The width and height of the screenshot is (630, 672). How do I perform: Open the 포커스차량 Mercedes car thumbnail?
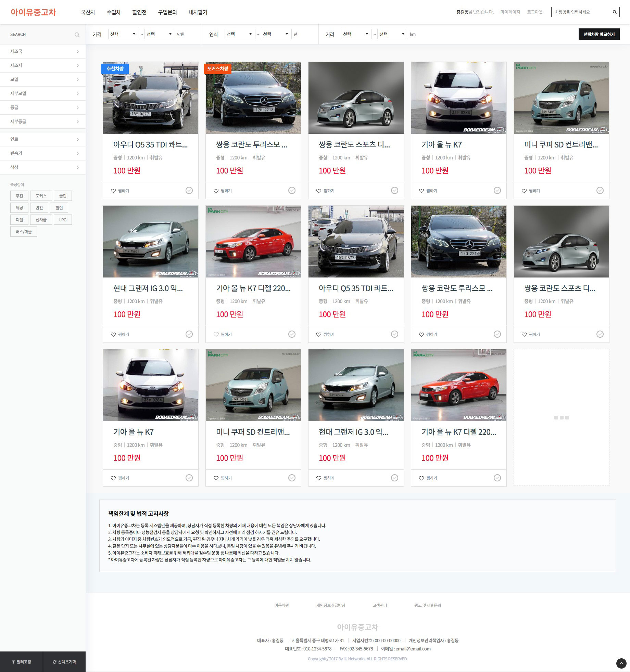253,98
